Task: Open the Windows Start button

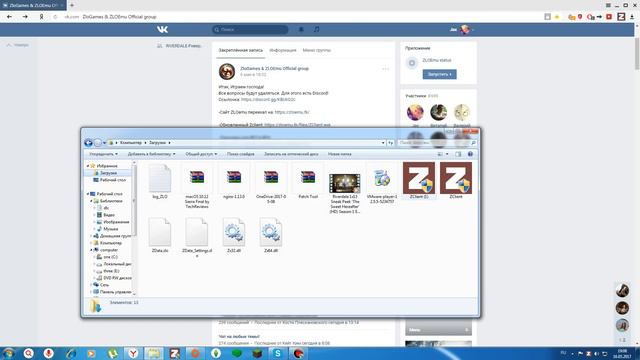Action: 8,353
